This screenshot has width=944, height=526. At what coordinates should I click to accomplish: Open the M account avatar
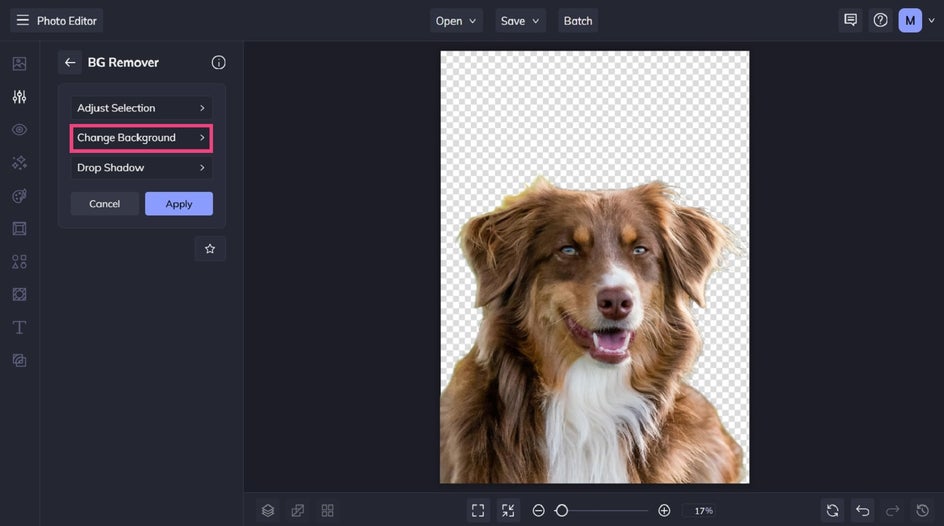pyautogui.click(x=910, y=20)
